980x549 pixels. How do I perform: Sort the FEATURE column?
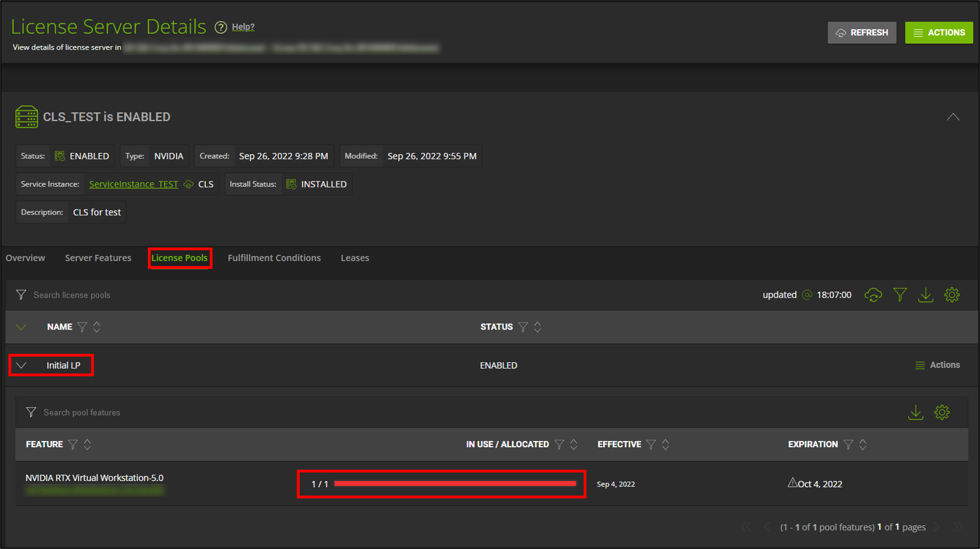click(87, 444)
